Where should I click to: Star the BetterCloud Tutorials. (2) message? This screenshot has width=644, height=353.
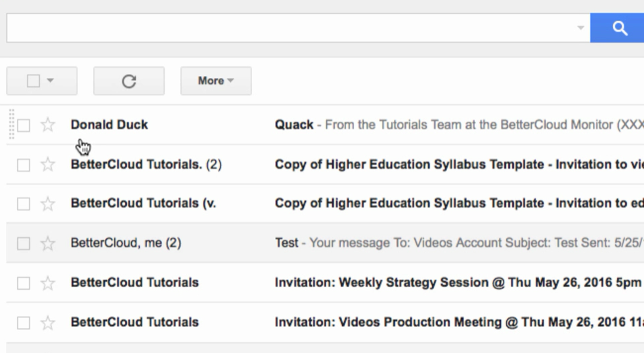(48, 164)
